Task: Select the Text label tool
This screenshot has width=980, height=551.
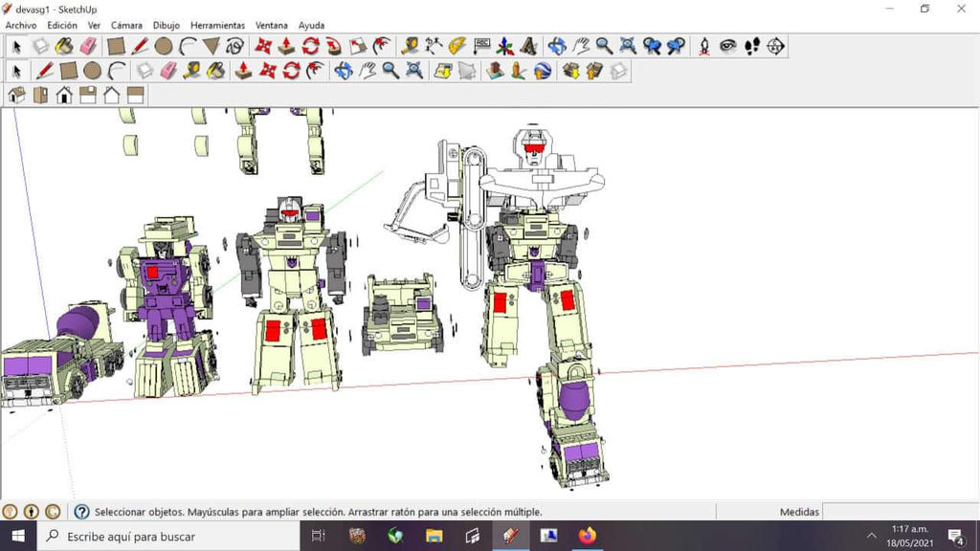Action: [481, 46]
